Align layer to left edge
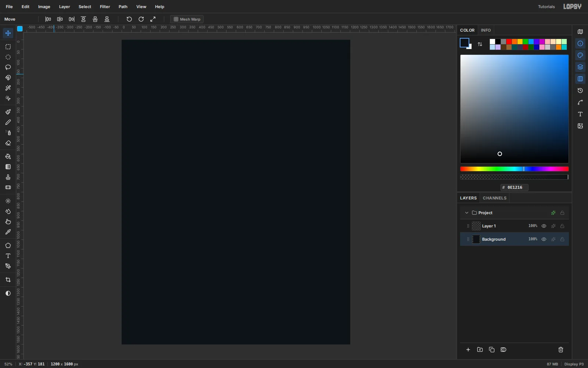The image size is (588, 368). (x=48, y=19)
